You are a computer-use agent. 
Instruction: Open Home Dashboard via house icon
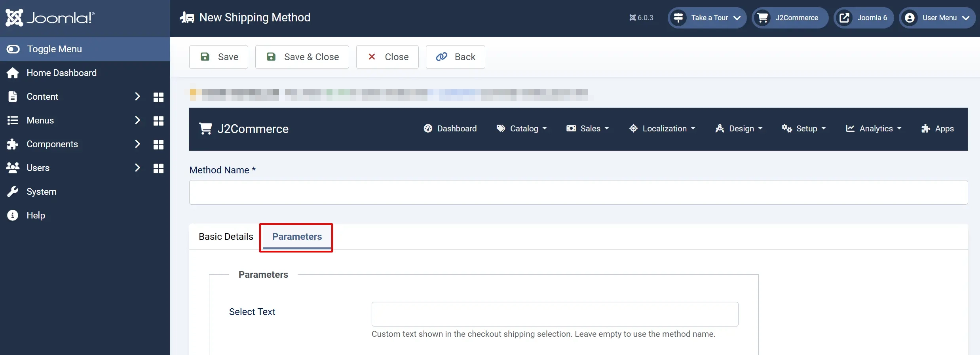pyautogui.click(x=13, y=73)
